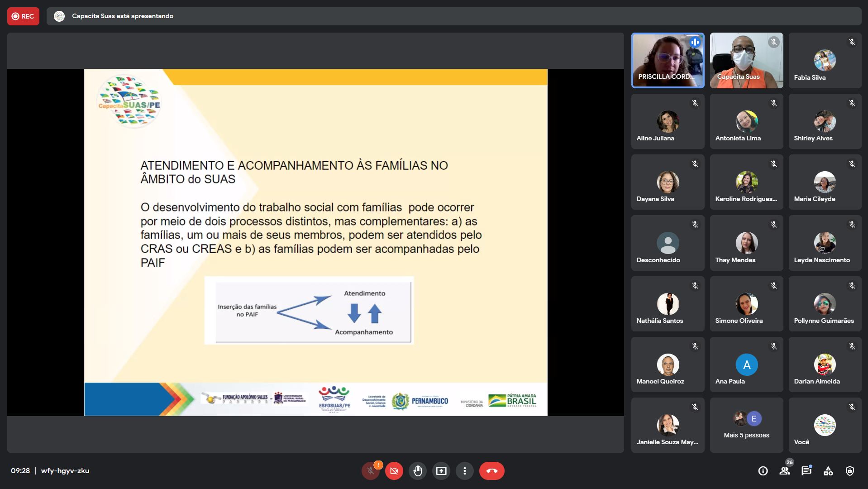Select the PRISCILLA CORD video tile
The height and width of the screenshot is (489, 868).
[x=668, y=60]
